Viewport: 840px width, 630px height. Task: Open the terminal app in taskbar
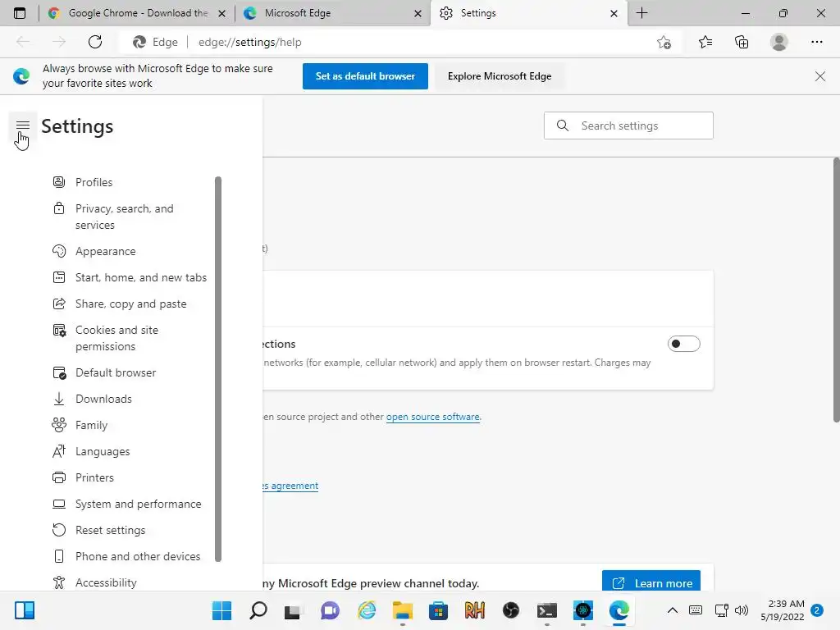click(x=547, y=610)
